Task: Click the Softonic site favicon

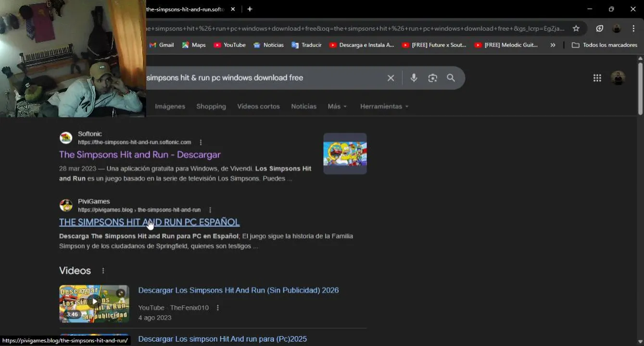Action: click(66, 138)
